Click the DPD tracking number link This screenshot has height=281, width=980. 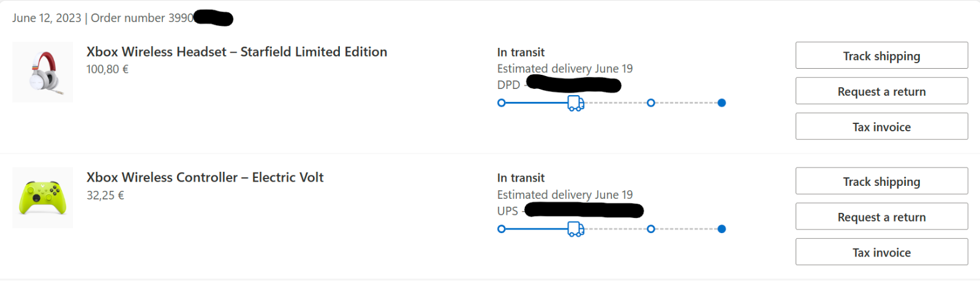[x=574, y=84]
